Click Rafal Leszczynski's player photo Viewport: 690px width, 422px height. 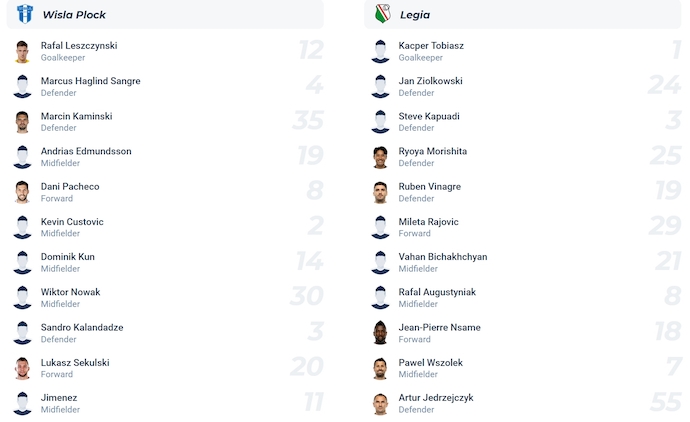pyautogui.click(x=22, y=51)
